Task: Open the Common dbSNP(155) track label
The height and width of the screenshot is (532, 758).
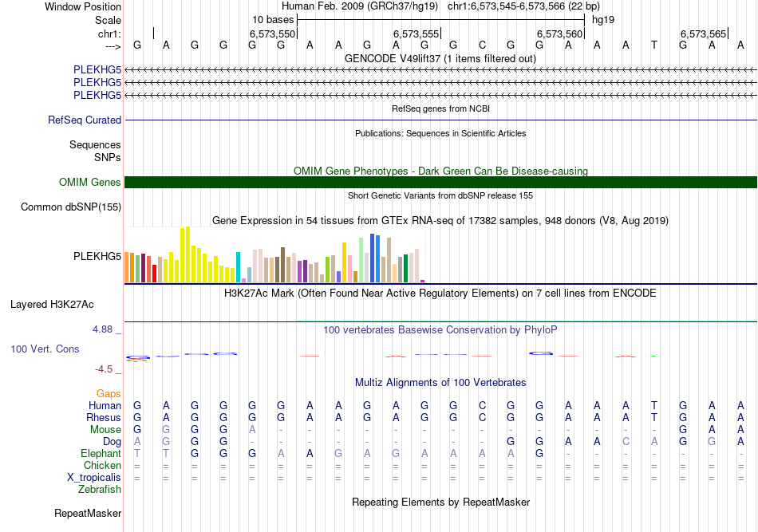Action: [70, 207]
